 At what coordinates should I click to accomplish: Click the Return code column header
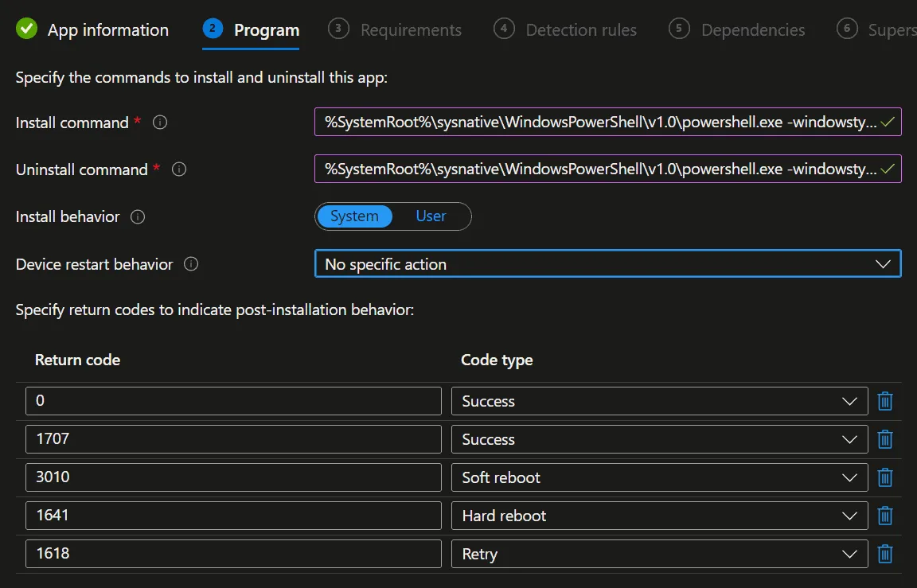click(x=77, y=360)
